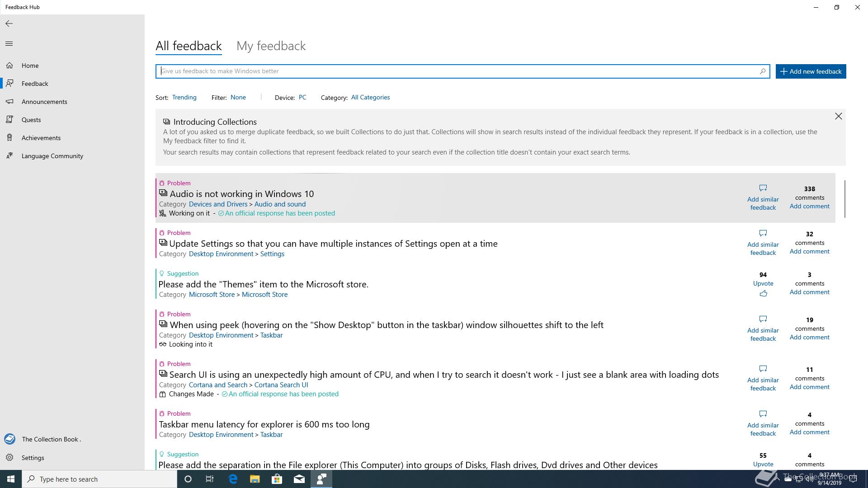Add comment on peek silhouettes feedback
This screenshot has height=488, width=868.
(x=809, y=337)
